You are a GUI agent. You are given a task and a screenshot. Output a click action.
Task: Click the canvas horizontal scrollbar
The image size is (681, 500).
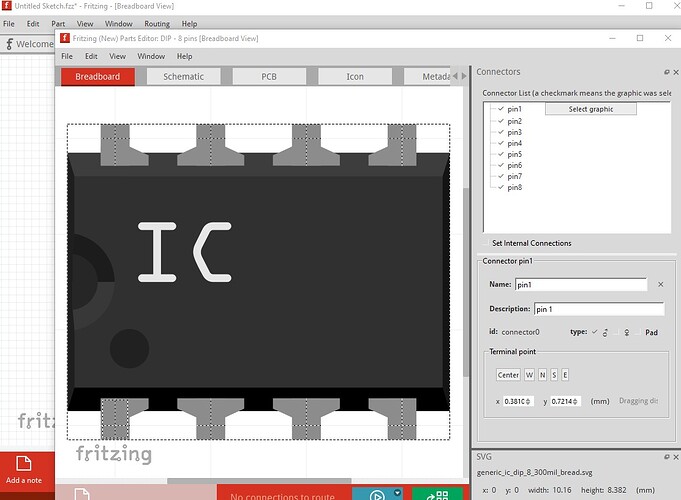pyautogui.click(x=259, y=480)
